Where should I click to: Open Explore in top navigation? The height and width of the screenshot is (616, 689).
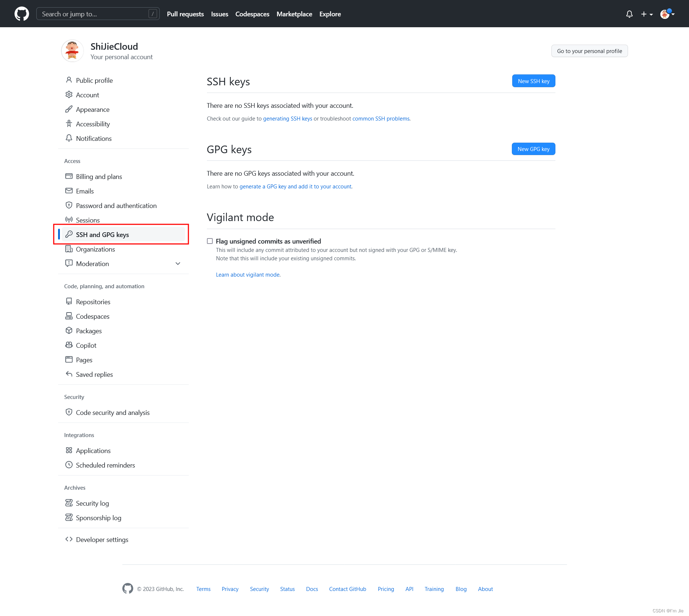coord(330,14)
